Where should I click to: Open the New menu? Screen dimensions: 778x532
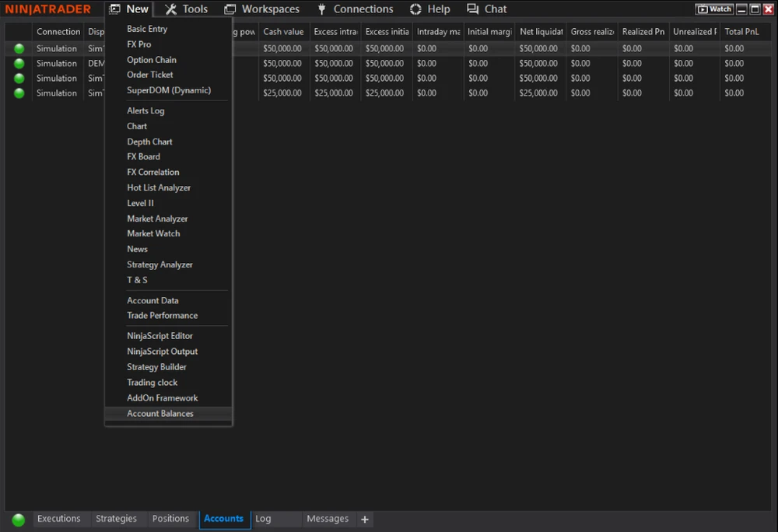point(129,9)
